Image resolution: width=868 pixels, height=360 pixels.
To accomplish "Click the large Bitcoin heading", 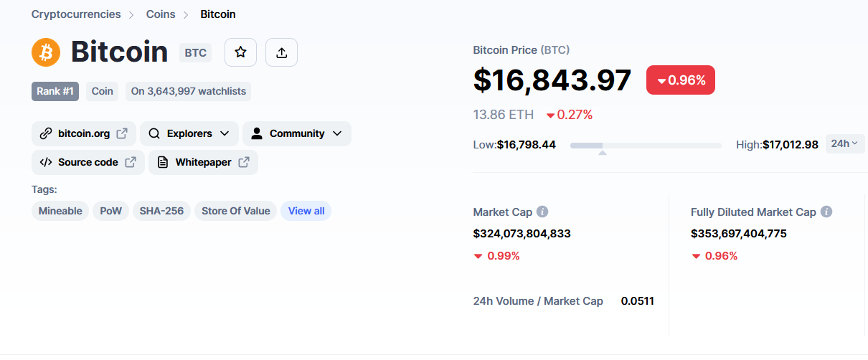I will coord(119,52).
